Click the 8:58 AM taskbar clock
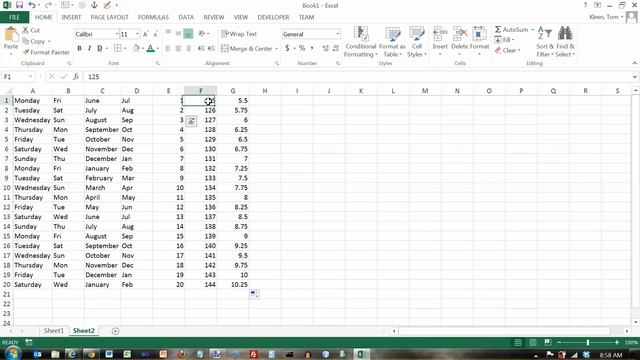Image resolution: width=640 pixels, height=360 pixels. tap(611, 355)
